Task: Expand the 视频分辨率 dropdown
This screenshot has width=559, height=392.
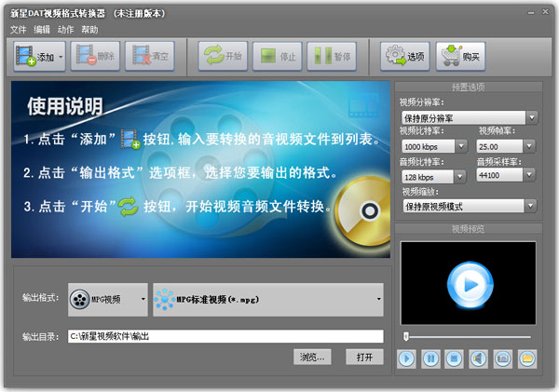Action: click(x=532, y=117)
